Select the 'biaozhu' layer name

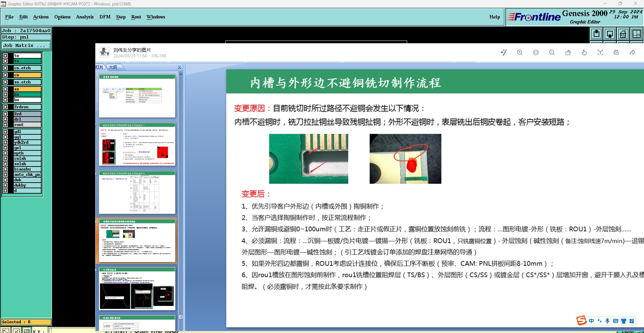28,169
